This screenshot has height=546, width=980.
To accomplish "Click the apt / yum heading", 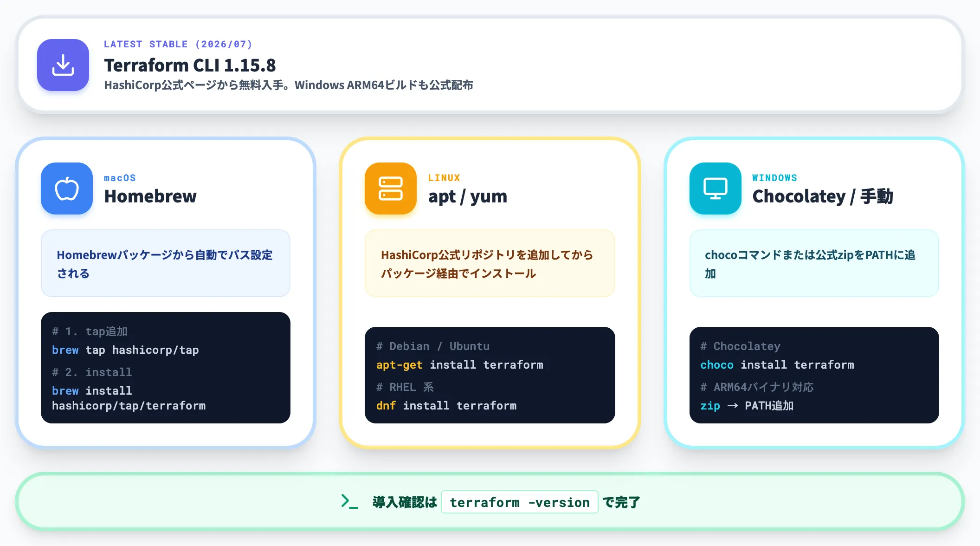I will point(468,196).
